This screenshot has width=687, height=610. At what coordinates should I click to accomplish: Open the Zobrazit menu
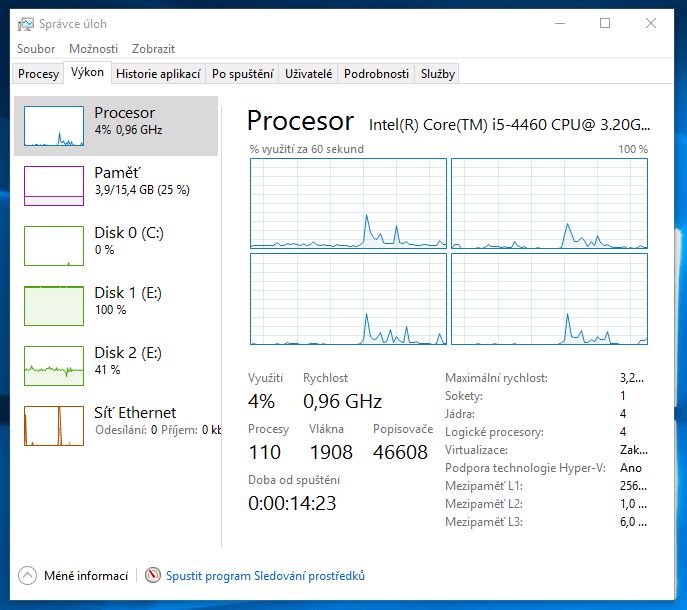pyautogui.click(x=153, y=49)
